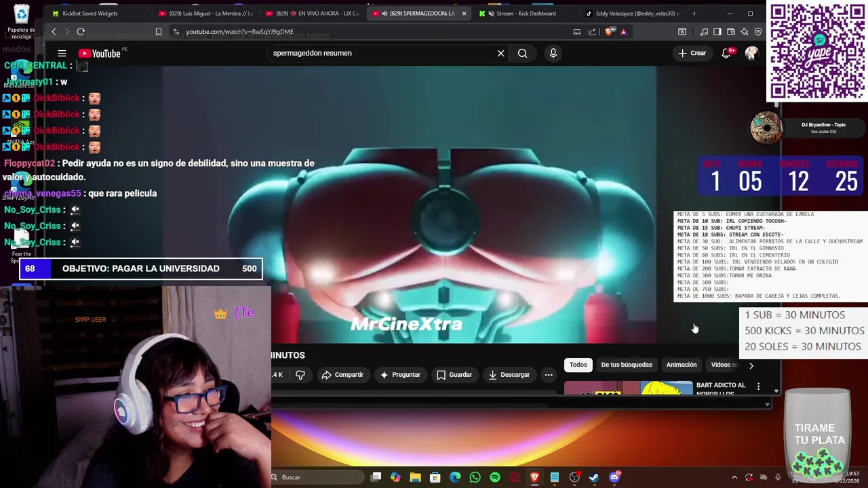Switch to Brave browser taskbar icon

(x=534, y=477)
